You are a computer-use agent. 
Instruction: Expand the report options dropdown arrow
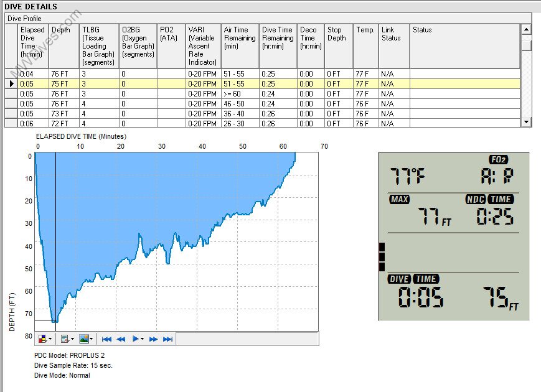click(x=71, y=339)
